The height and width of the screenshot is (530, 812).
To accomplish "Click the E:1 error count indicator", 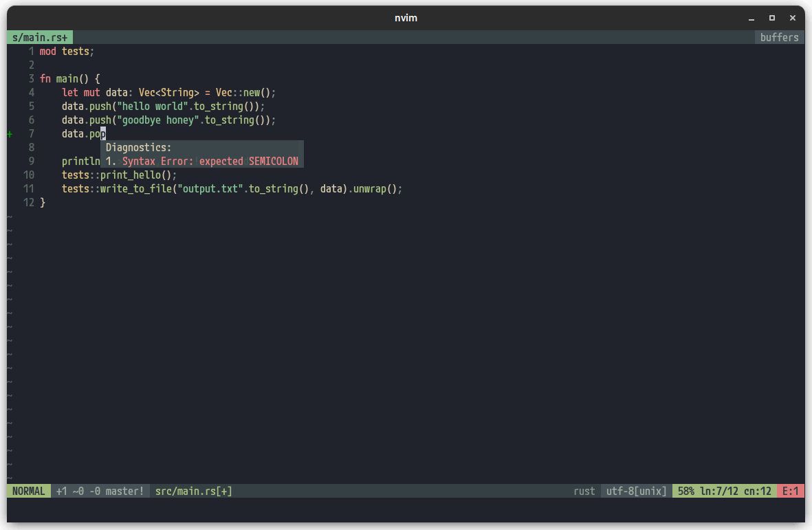I will click(790, 492).
